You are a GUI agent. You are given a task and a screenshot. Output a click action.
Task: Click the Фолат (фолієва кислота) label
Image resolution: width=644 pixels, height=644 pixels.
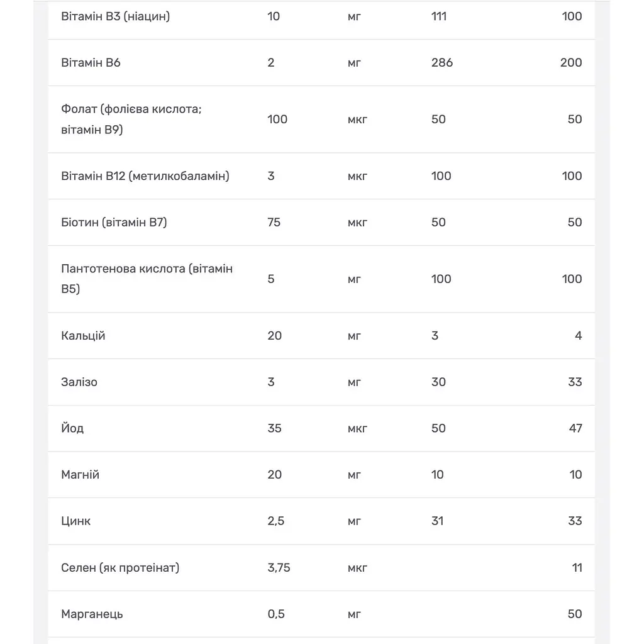point(131,119)
